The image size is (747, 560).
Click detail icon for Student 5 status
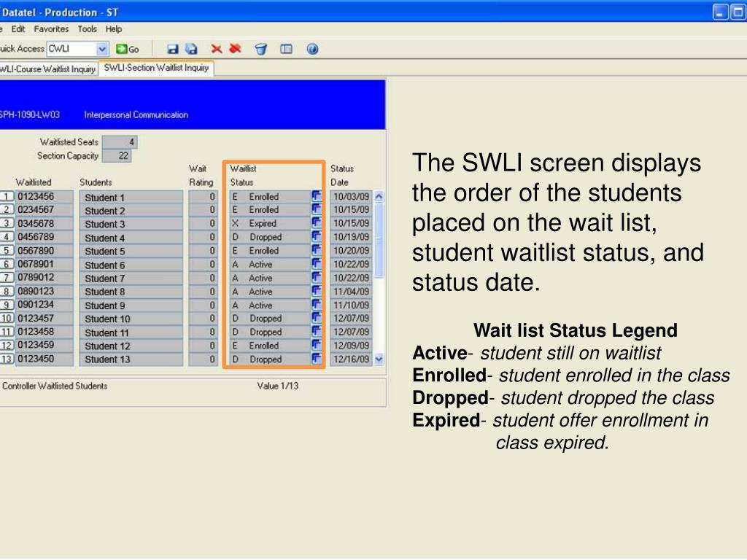(317, 250)
